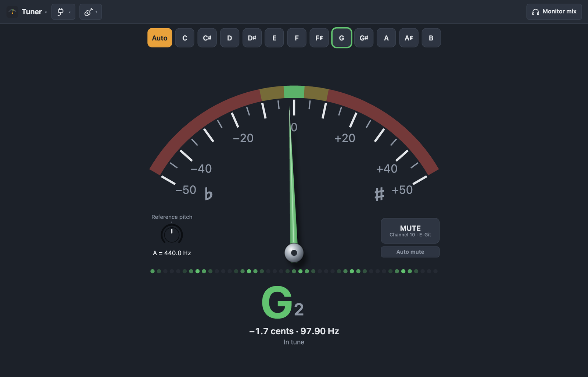
Task: Open the plug input source dropdown
Action: [63, 12]
